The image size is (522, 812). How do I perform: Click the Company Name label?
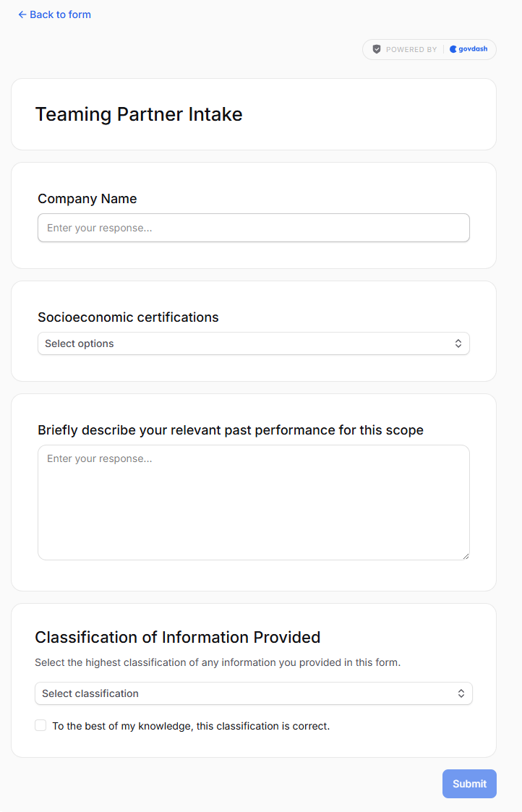(x=87, y=199)
